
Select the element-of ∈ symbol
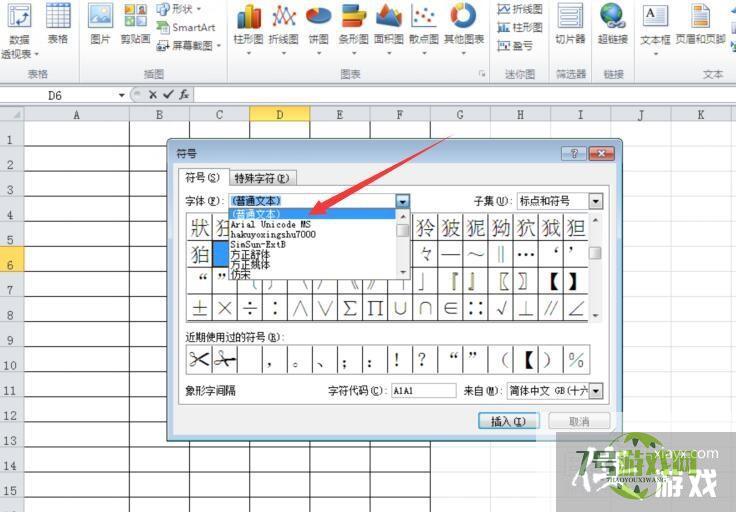tap(451, 308)
